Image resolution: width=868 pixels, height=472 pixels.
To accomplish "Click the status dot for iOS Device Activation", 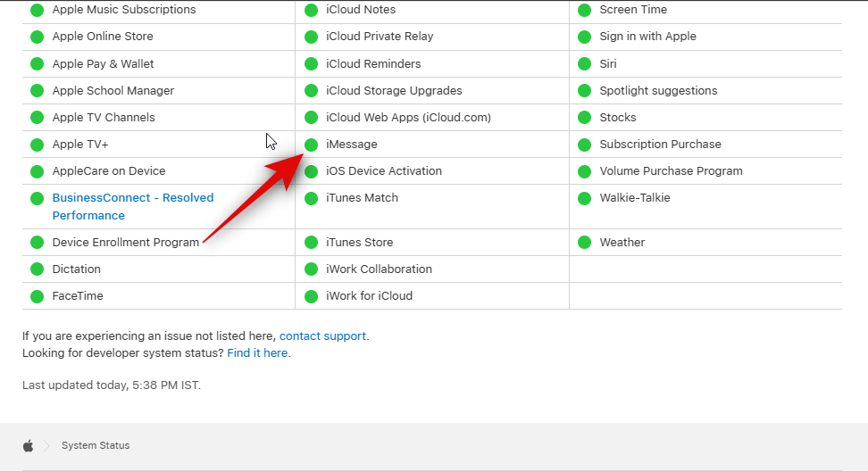I will [311, 171].
